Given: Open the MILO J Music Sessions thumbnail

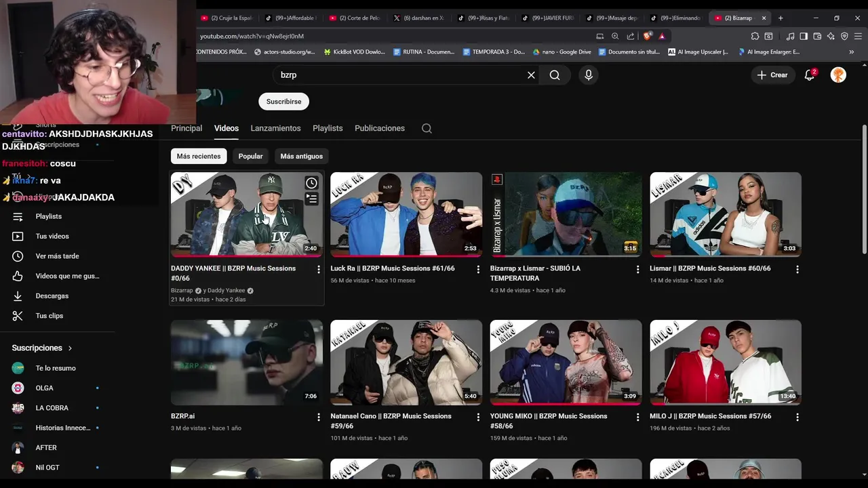Looking at the screenshot, I should click(x=726, y=363).
